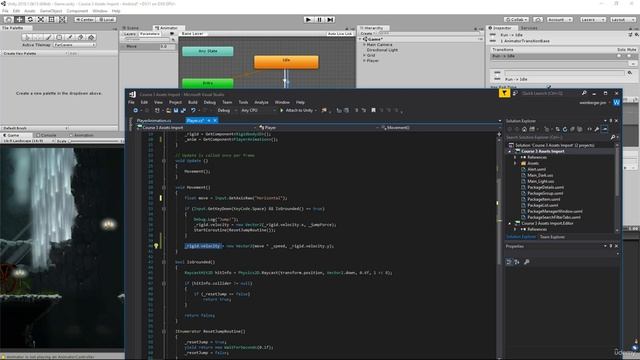Click the Inspector gear settings icon

[x=636, y=35]
